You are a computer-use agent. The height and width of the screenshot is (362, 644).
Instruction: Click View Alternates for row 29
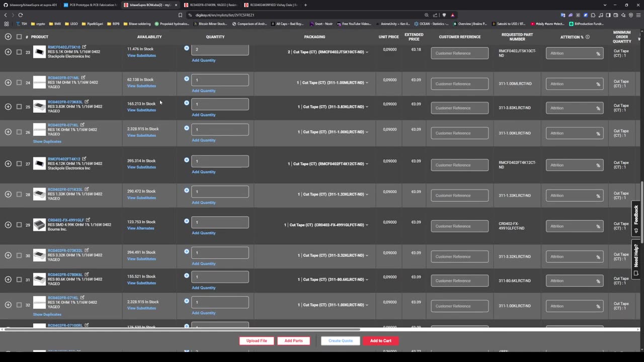140,228
